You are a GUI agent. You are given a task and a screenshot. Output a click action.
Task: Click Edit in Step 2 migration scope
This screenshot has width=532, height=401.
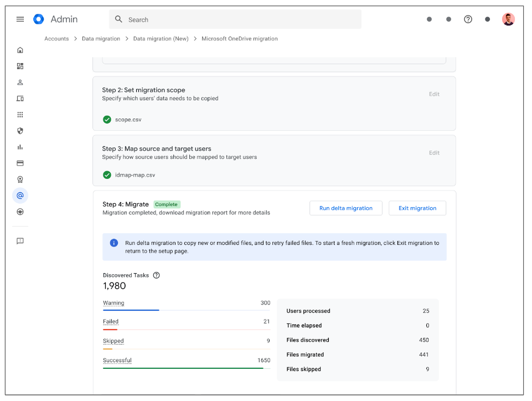(x=434, y=94)
